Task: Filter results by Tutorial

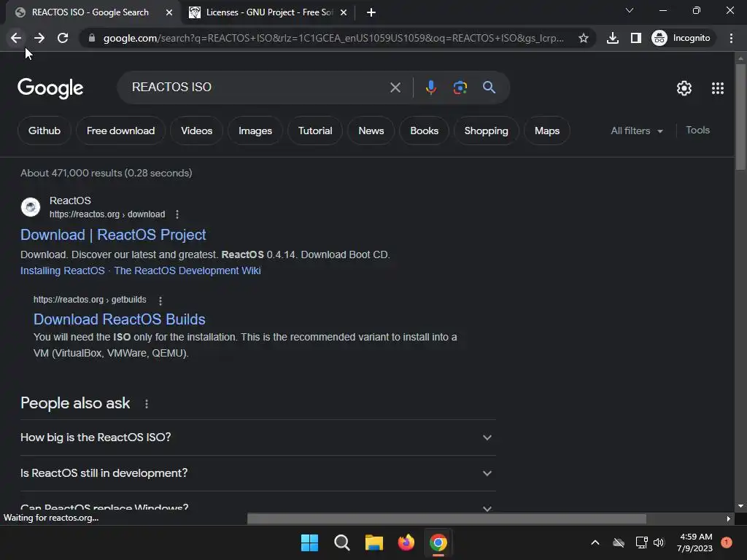Action: [x=315, y=131]
